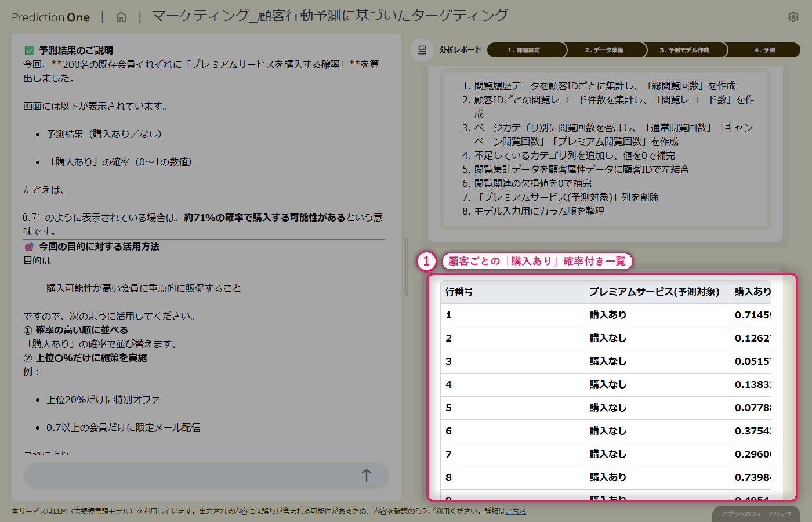This screenshot has height=522, width=812.
Task: Click プレミアムサービス(予測対象) column header
Action: click(x=657, y=292)
